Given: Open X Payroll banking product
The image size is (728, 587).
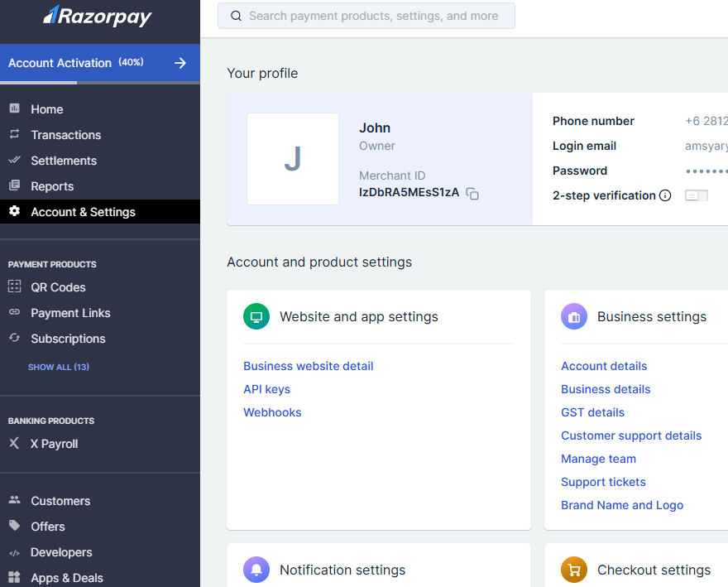Looking at the screenshot, I should pos(54,444).
